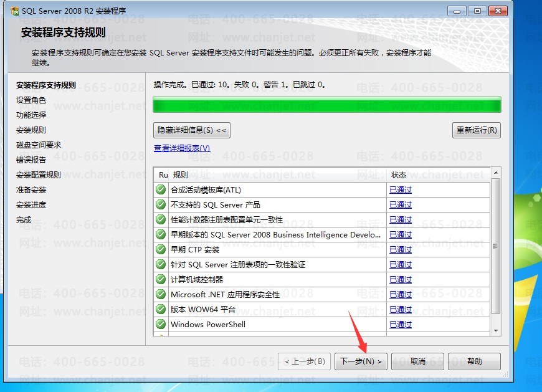This screenshot has height=392, width=542.
Task: Click 下一步(N) to continue setup
Action: tap(361, 361)
